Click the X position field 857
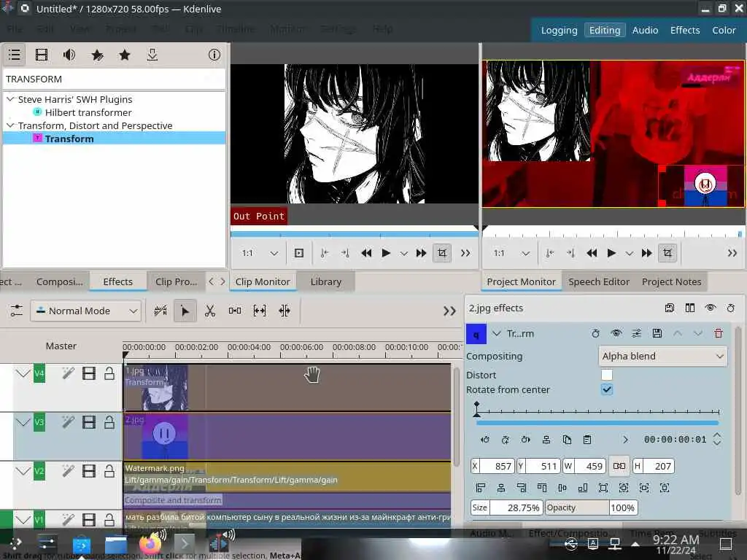Screen dimensions: 747x560 tap(492, 466)
